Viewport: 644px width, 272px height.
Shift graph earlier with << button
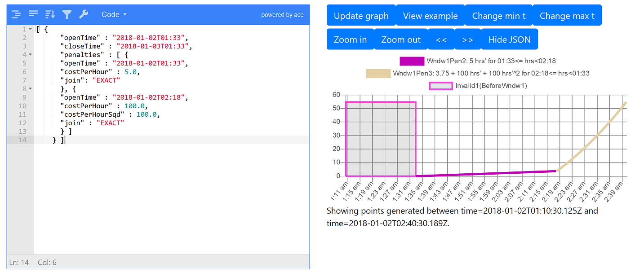point(441,39)
